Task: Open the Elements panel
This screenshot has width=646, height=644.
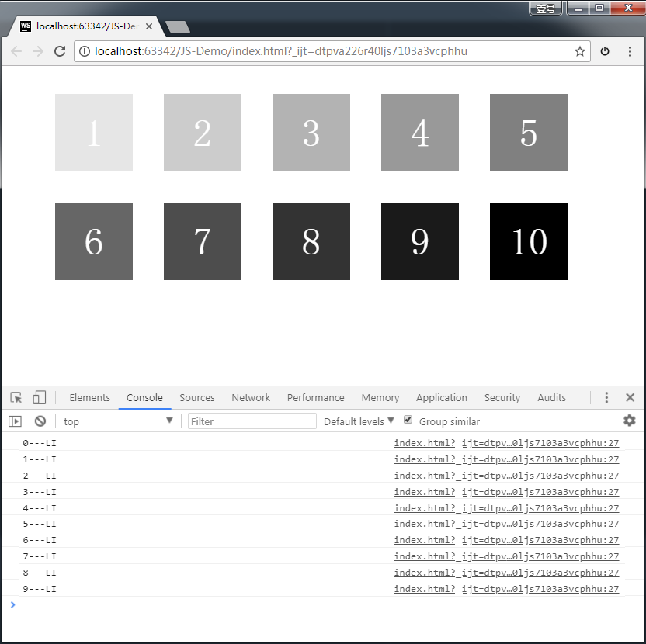Action: pos(89,396)
